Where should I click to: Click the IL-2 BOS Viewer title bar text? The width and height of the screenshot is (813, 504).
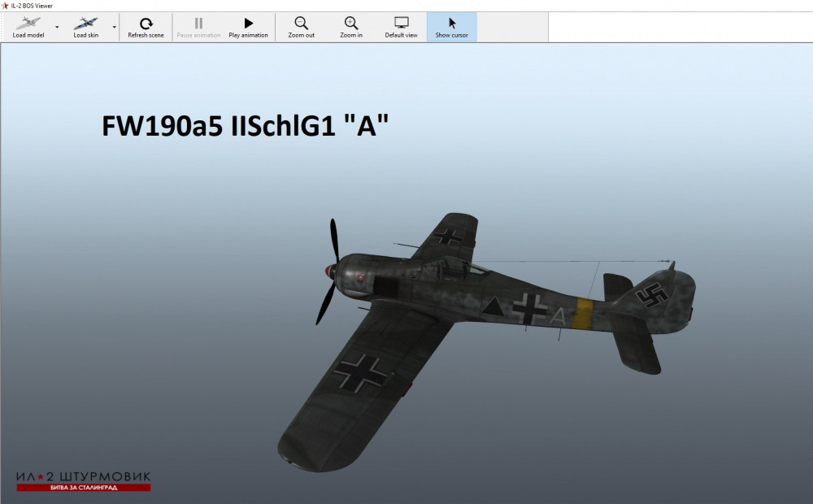(33, 6)
